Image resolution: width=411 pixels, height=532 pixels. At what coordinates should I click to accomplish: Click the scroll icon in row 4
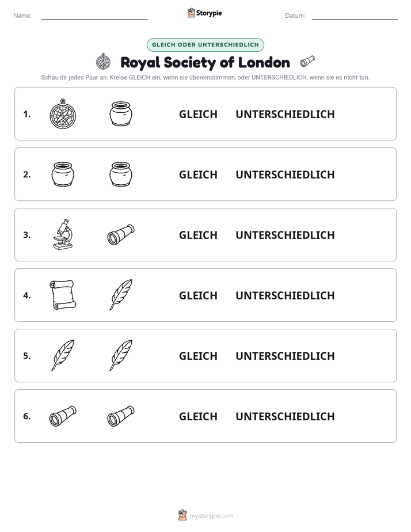pos(63,295)
